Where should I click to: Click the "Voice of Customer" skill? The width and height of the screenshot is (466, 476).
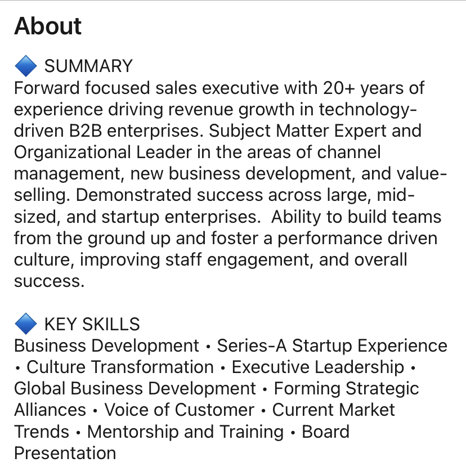(x=180, y=410)
